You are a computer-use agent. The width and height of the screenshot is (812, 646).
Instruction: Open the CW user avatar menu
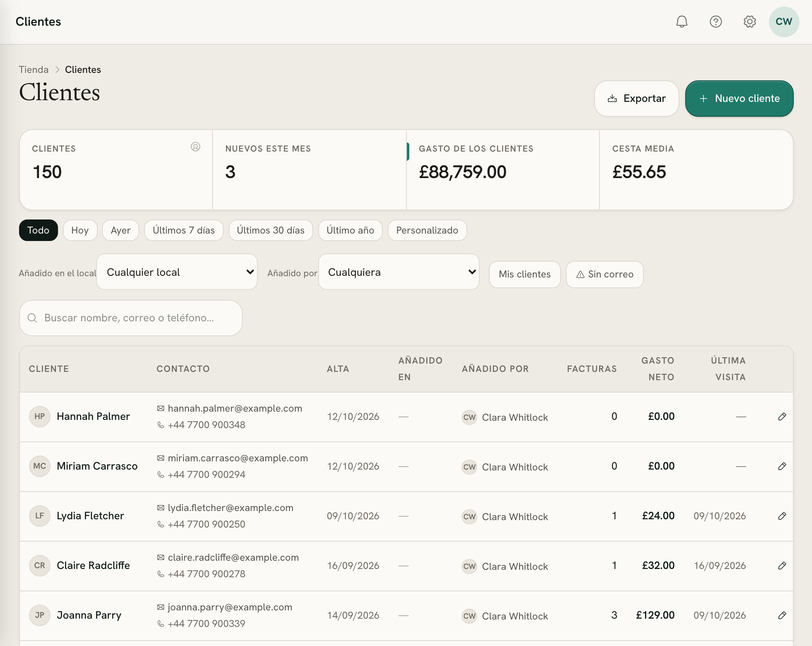pyautogui.click(x=784, y=22)
